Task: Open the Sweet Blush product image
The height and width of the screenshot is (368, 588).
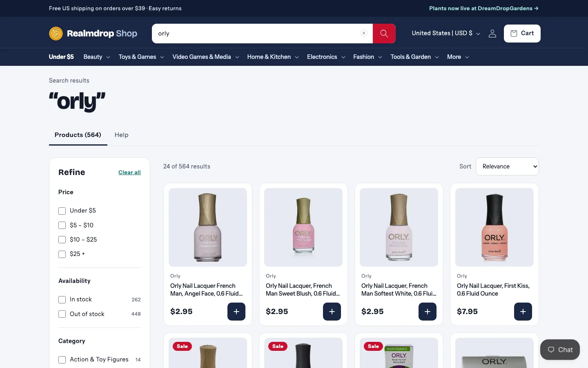Action: [x=303, y=227]
